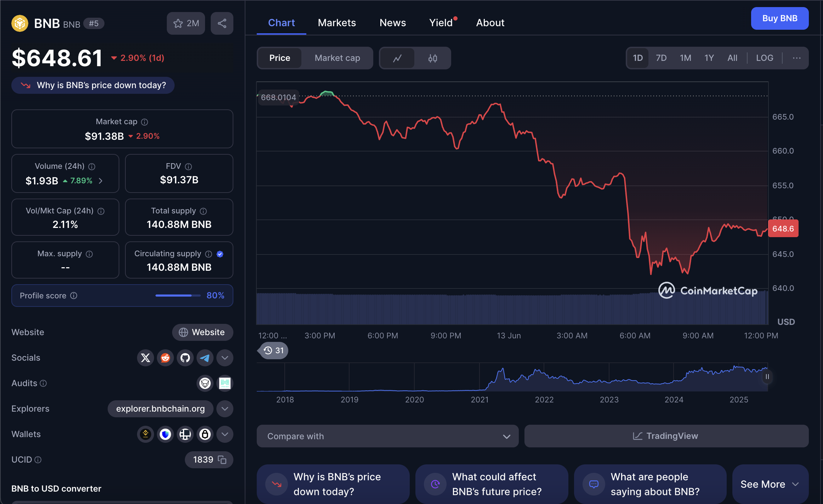Click Vol/Mkt Cap (24h) info icon
The height and width of the screenshot is (504, 823).
[101, 211]
